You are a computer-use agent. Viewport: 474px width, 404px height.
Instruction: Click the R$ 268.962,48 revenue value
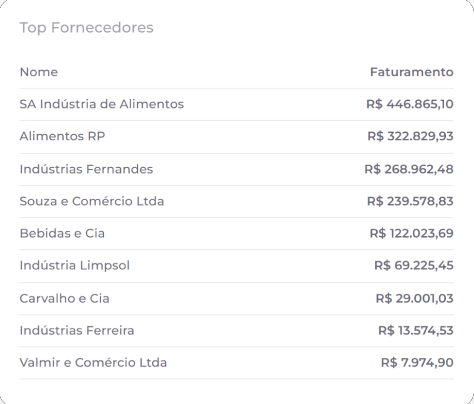[x=409, y=169]
